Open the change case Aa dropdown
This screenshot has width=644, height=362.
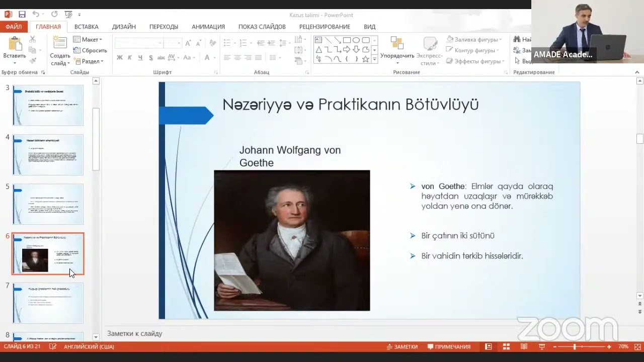coord(188,58)
